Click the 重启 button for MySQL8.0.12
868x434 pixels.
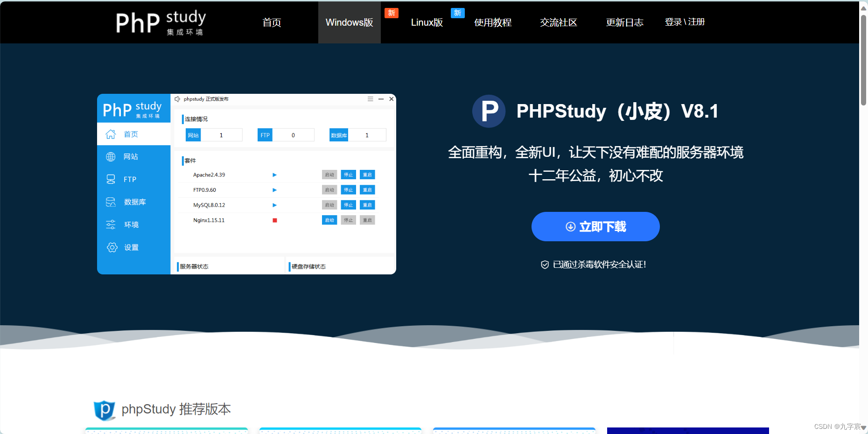click(367, 205)
